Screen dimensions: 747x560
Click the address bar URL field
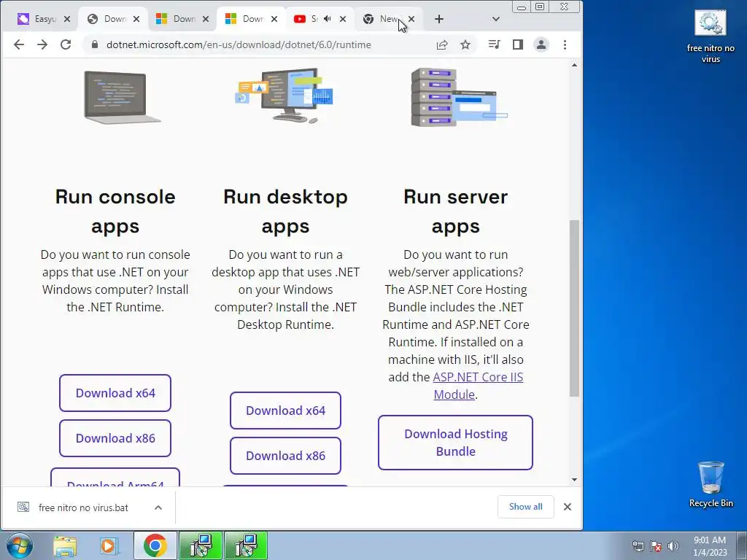(x=239, y=44)
